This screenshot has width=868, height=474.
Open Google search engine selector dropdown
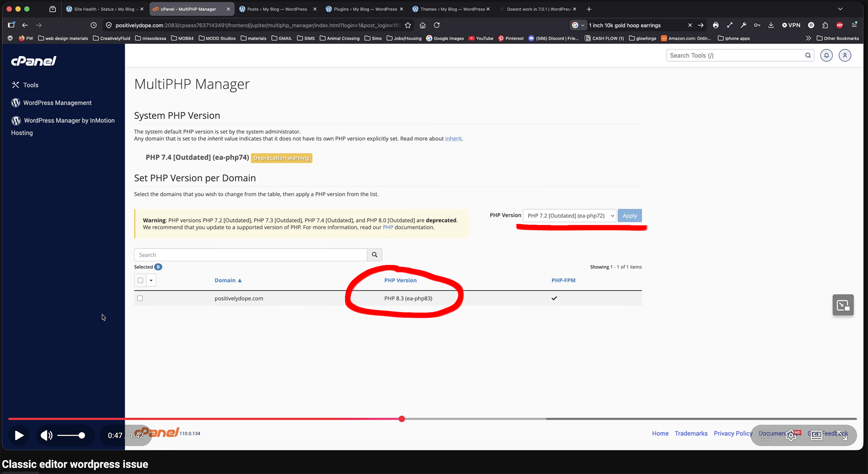[x=578, y=25]
